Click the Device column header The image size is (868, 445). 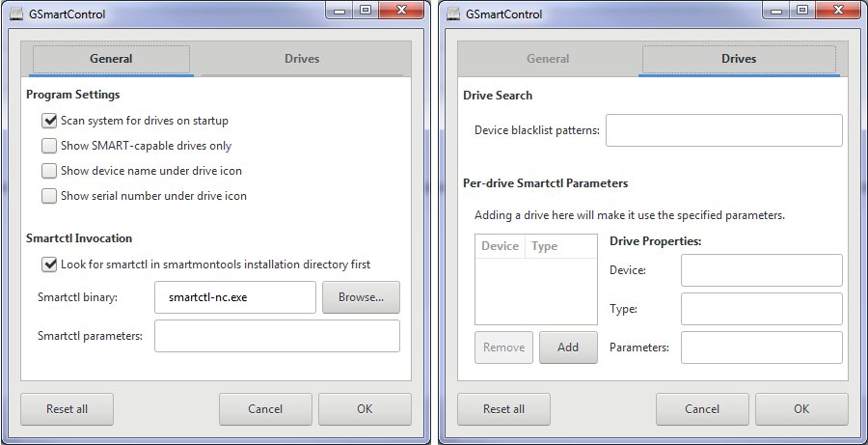point(501,246)
